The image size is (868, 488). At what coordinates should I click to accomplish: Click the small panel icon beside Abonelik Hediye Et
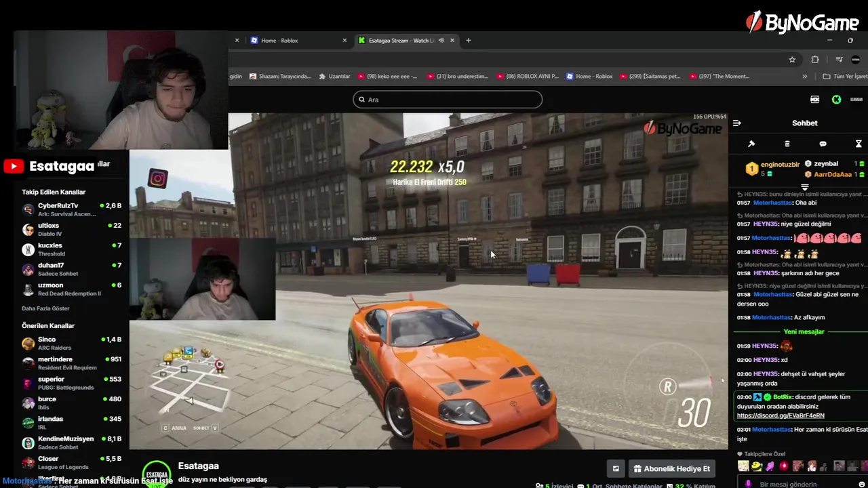pos(616,468)
